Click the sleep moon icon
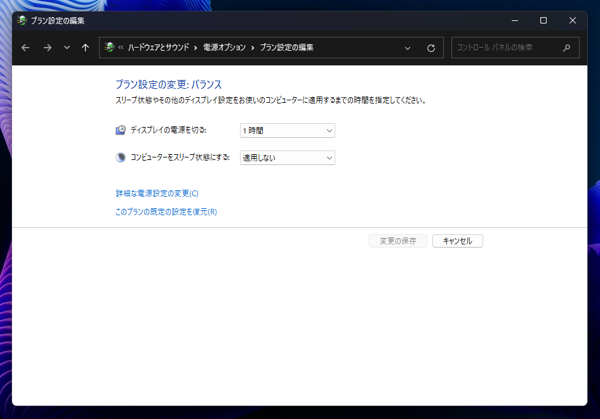The image size is (600, 419). (x=121, y=157)
